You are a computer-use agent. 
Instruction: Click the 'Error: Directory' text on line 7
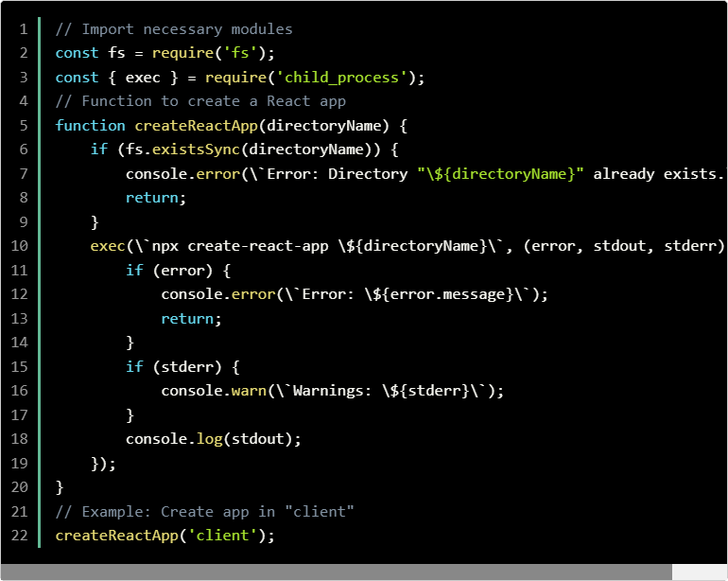click(x=338, y=174)
